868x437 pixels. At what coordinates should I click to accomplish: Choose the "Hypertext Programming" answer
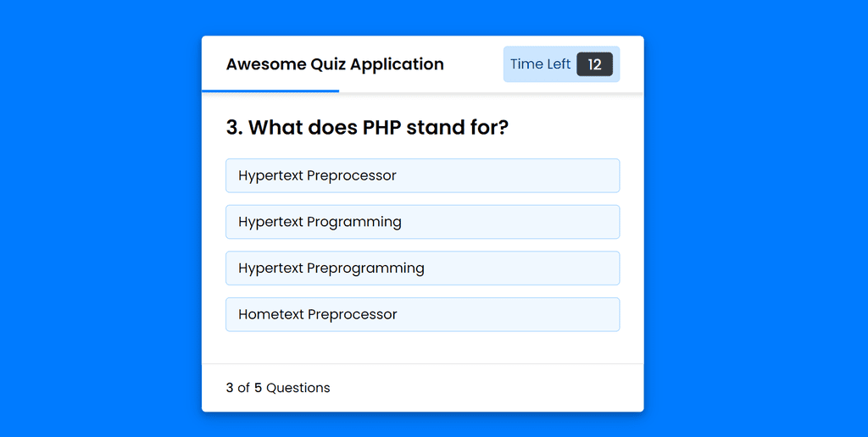tap(422, 222)
